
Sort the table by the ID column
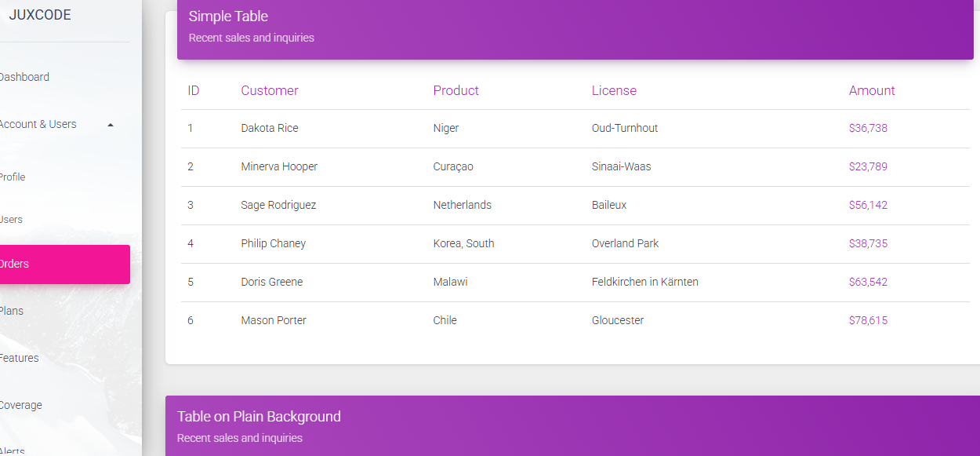(x=193, y=90)
